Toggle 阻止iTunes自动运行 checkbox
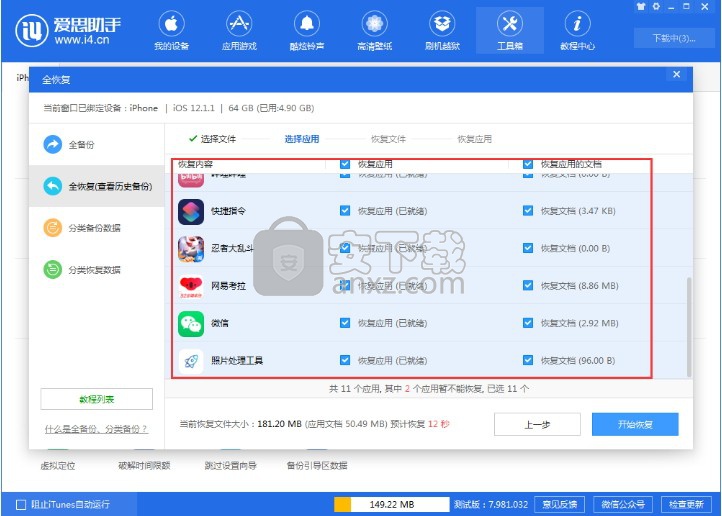This screenshot has height=516, width=722. (21, 504)
